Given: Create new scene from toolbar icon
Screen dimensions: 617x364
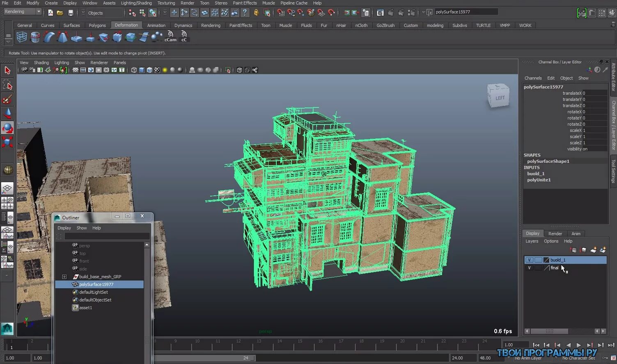Looking at the screenshot, I should tap(50, 13).
